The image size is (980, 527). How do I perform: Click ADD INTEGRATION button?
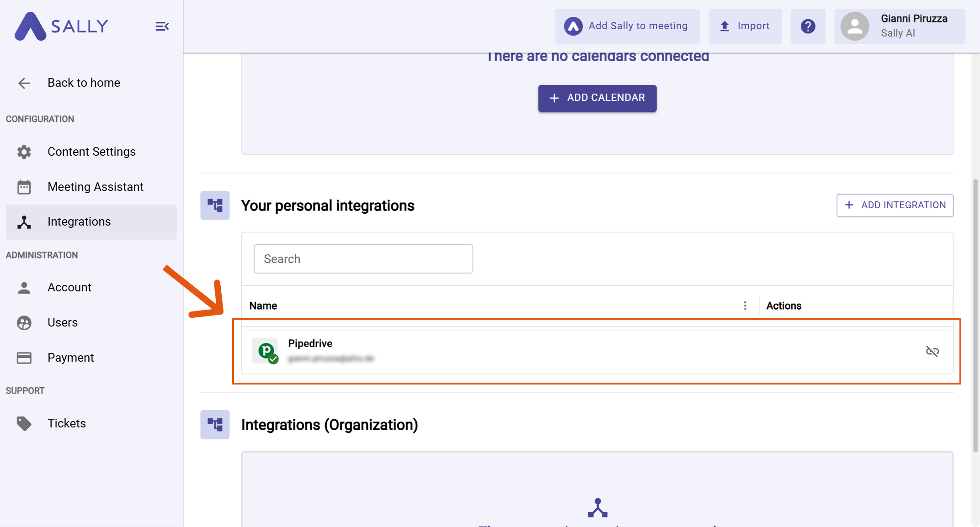tap(895, 206)
